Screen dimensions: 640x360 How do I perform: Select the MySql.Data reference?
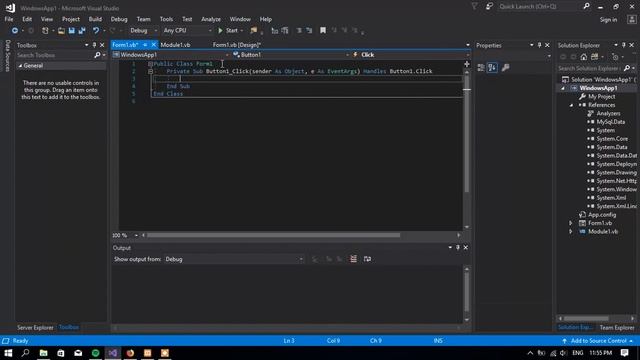point(611,122)
